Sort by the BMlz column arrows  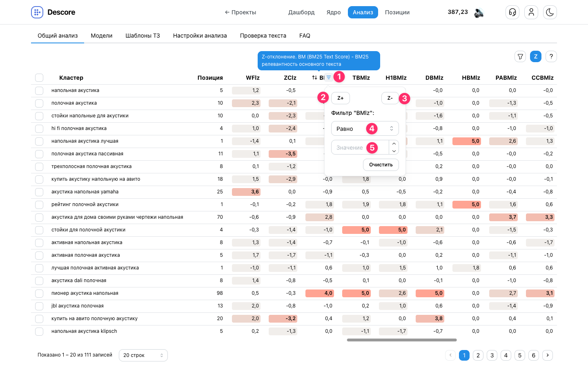314,78
